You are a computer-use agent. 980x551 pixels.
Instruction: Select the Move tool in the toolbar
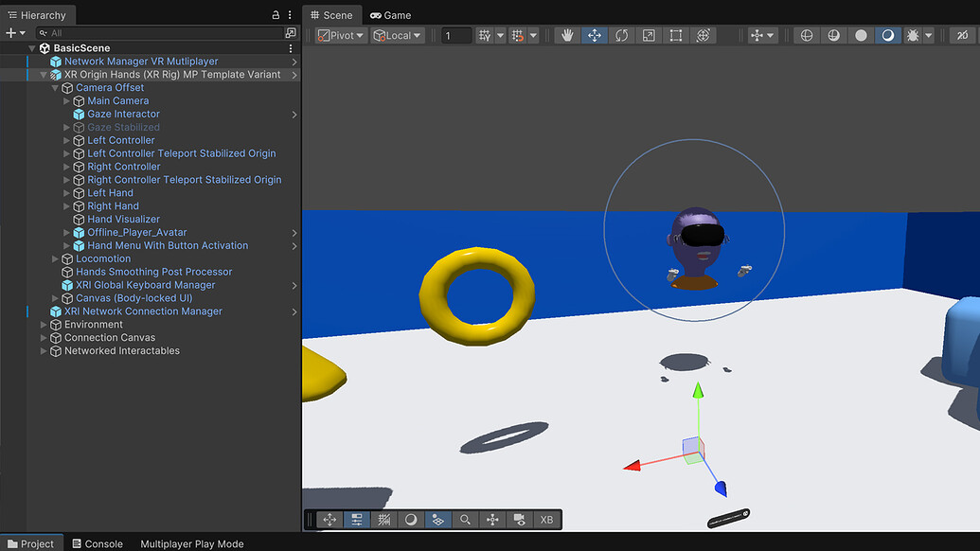pyautogui.click(x=595, y=34)
